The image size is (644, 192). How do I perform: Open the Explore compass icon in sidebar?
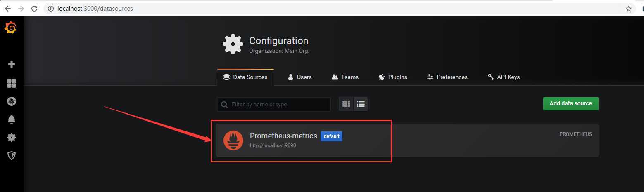[12, 101]
